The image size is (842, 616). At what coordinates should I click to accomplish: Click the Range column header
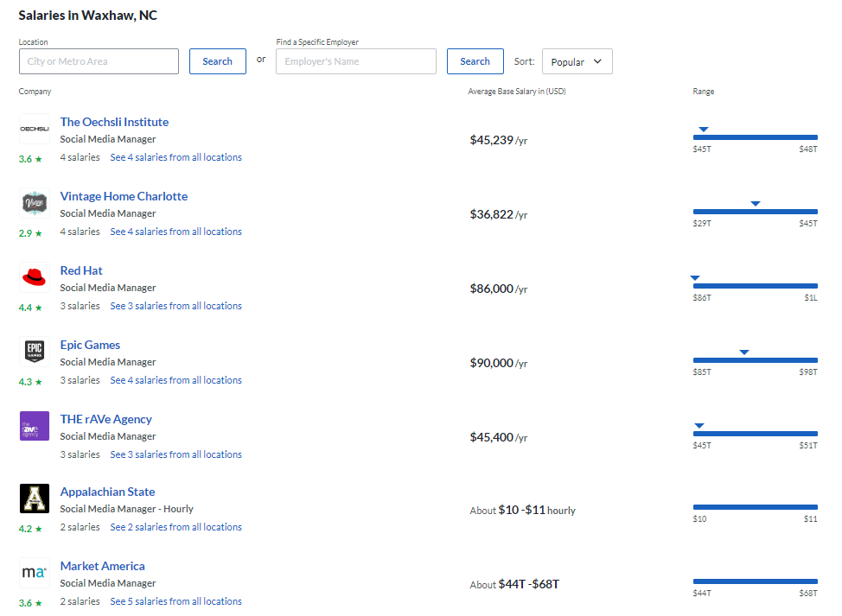tap(704, 92)
